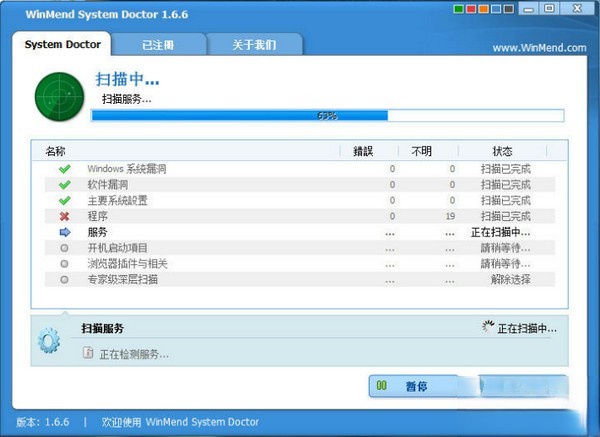Click green checkmark beside 主要系统设置
600x437 pixels.
coord(65,201)
